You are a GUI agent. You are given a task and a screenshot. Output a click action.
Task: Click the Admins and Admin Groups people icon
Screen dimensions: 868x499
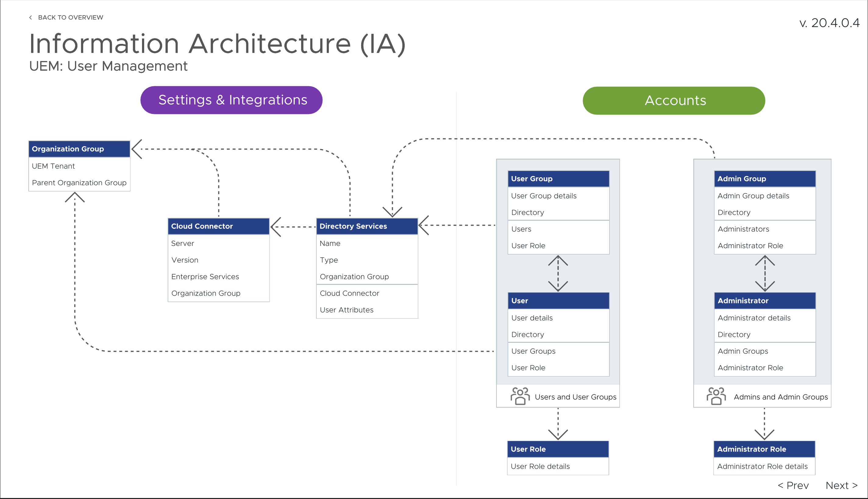pos(716,396)
